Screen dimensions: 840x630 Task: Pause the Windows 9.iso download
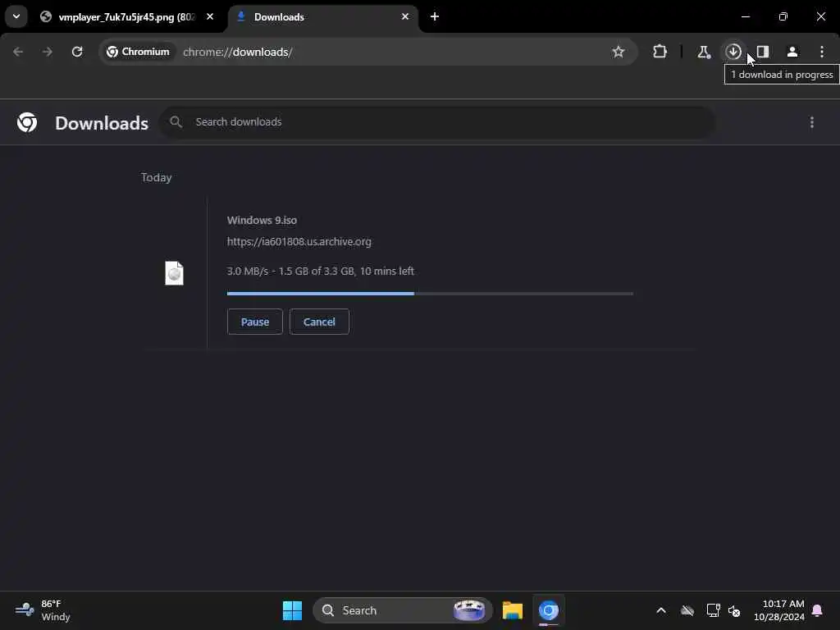point(255,322)
